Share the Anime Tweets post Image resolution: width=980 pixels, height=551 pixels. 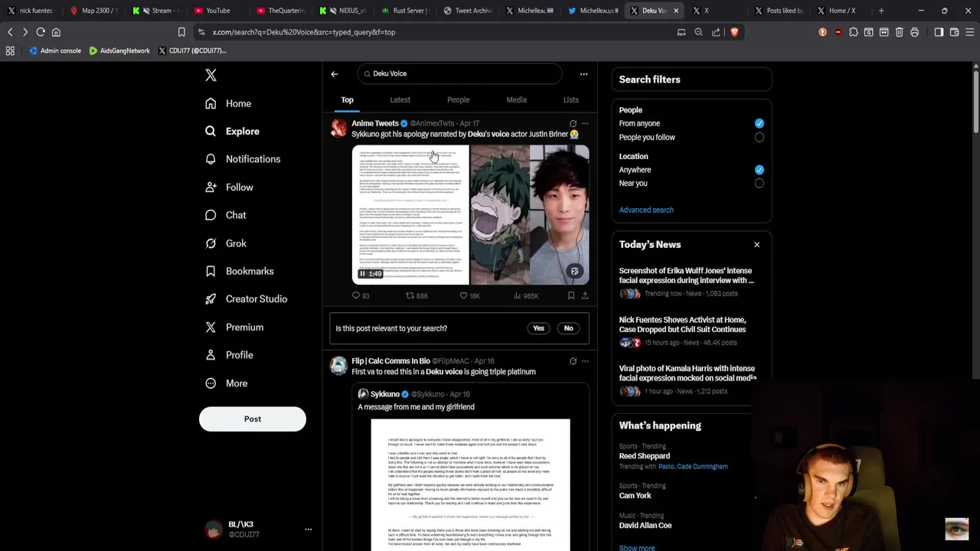coord(585,295)
